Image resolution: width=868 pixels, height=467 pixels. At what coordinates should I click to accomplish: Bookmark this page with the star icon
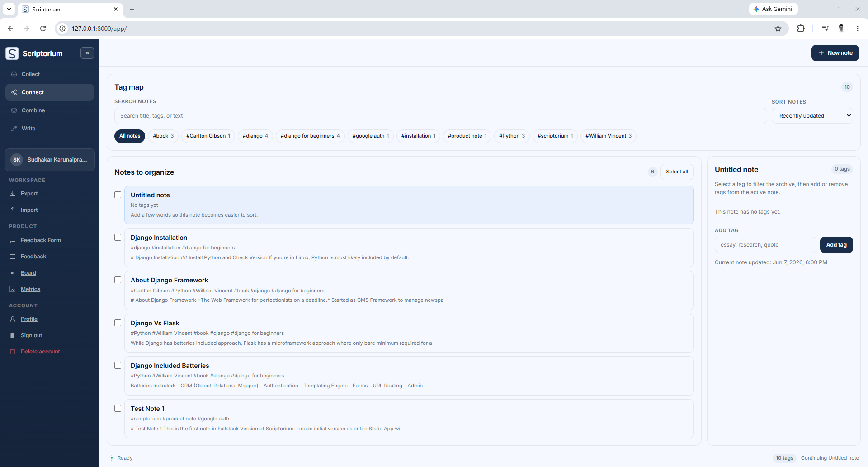[x=778, y=29]
